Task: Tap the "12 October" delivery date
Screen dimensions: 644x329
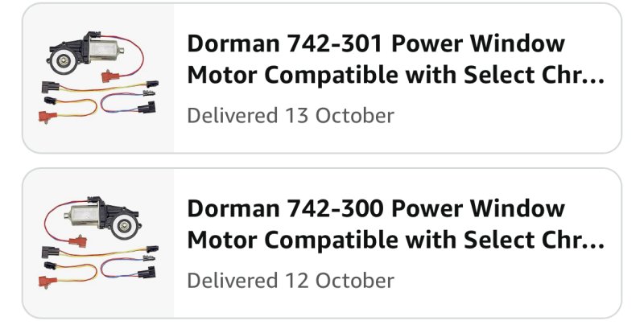Action: (x=340, y=281)
